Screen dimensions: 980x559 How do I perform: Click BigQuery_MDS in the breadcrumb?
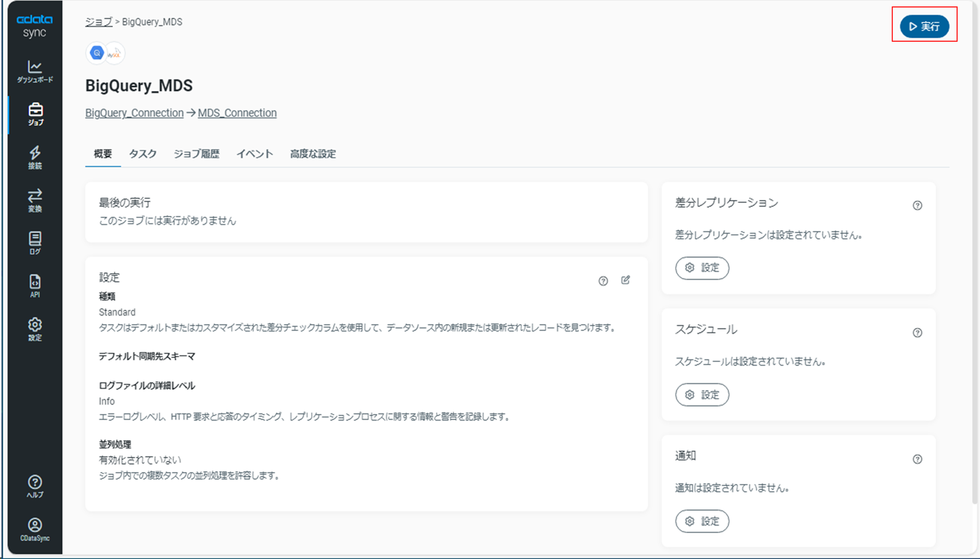click(x=152, y=22)
